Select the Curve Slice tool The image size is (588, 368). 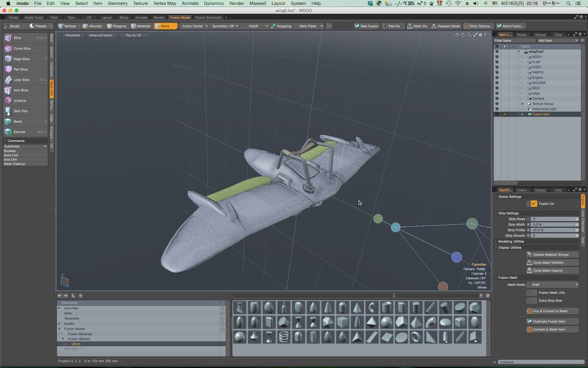(22, 49)
